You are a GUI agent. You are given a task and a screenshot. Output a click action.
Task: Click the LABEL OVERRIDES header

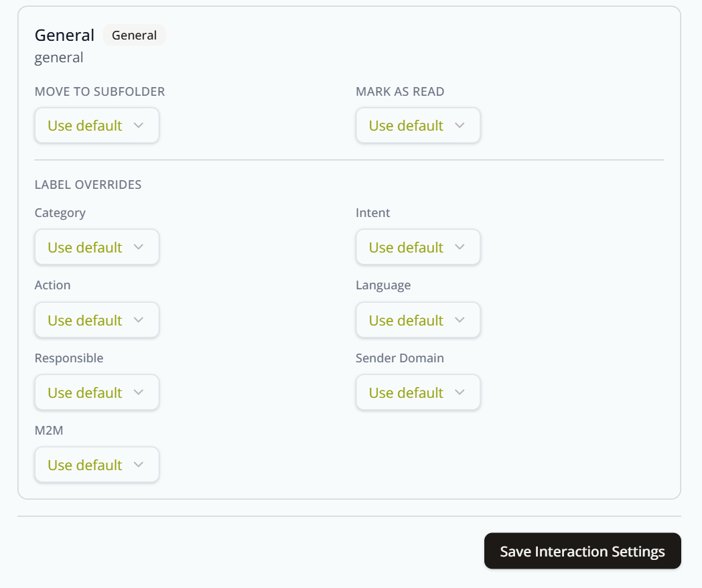point(88,184)
